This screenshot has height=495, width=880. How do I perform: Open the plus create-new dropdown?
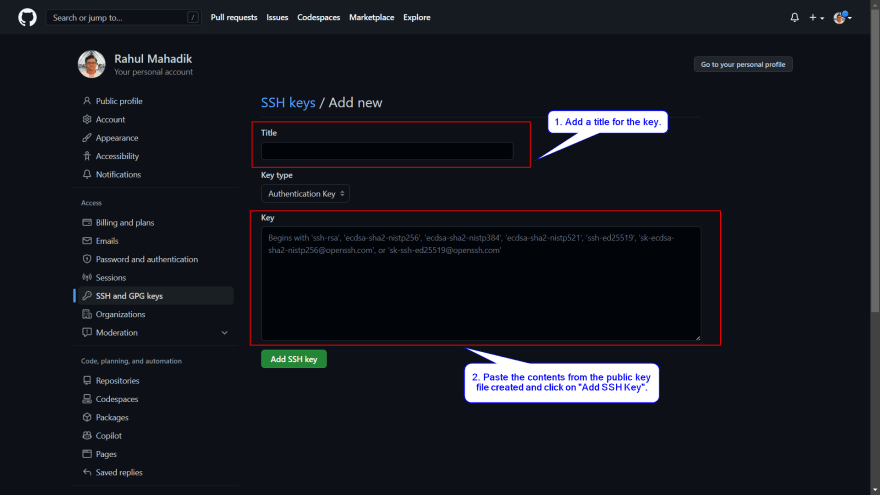(816, 17)
